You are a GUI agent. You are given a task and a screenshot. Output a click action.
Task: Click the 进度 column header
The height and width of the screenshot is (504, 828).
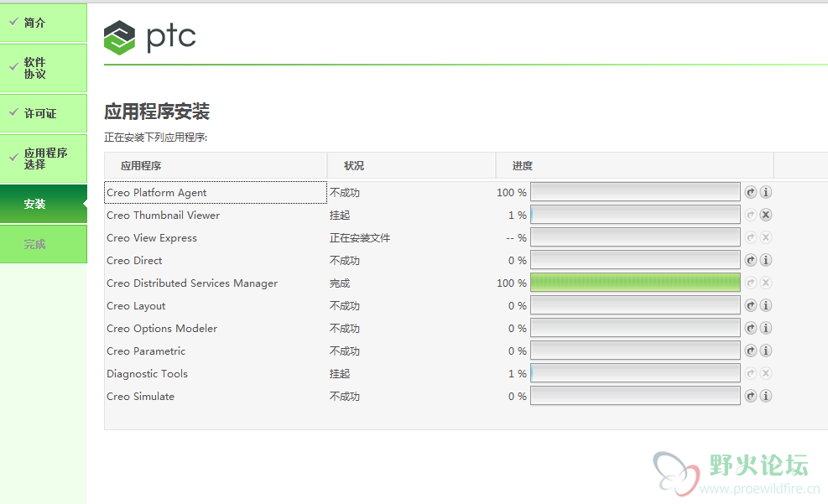click(x=635, y=166)
